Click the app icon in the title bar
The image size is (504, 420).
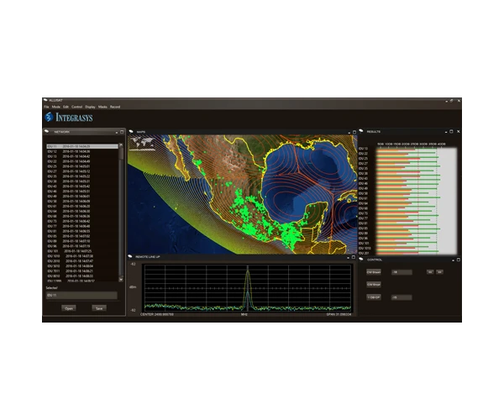click(45, 100)
